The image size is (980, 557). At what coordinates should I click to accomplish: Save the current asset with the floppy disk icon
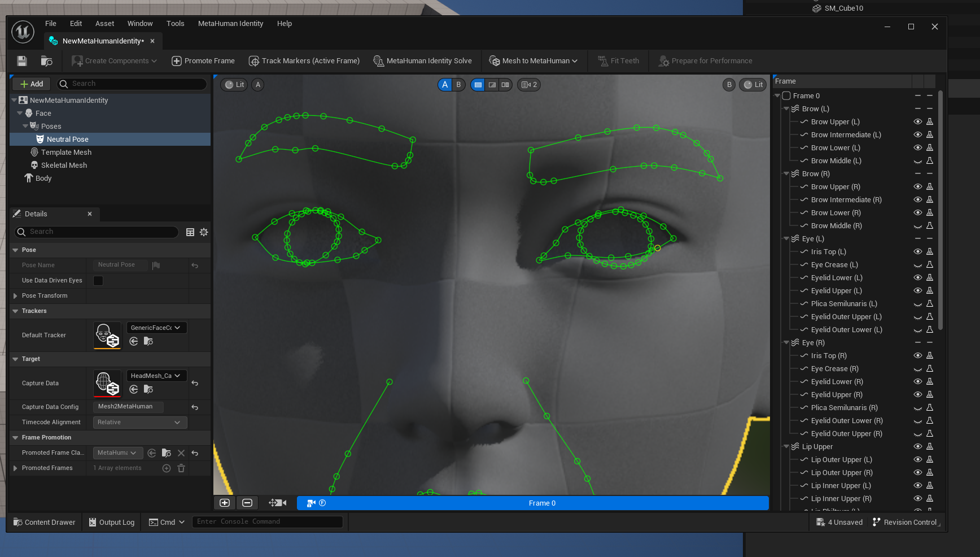[x=22, y=61]
